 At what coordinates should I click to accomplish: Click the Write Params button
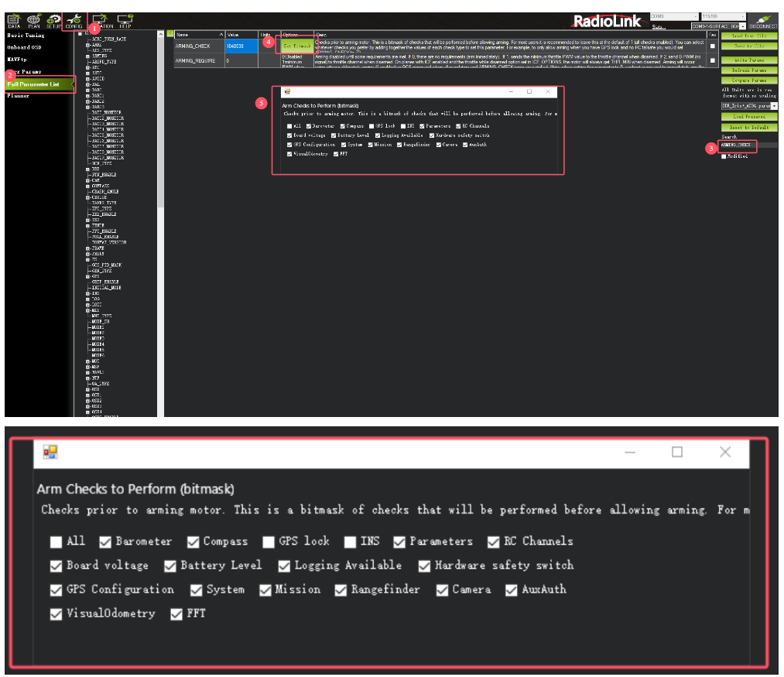748,60
